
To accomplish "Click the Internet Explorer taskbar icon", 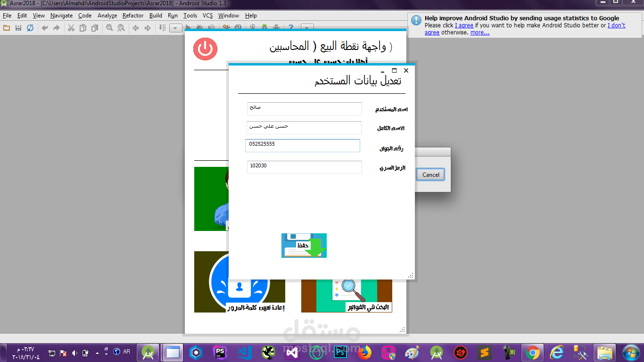I will coord(557,352).
